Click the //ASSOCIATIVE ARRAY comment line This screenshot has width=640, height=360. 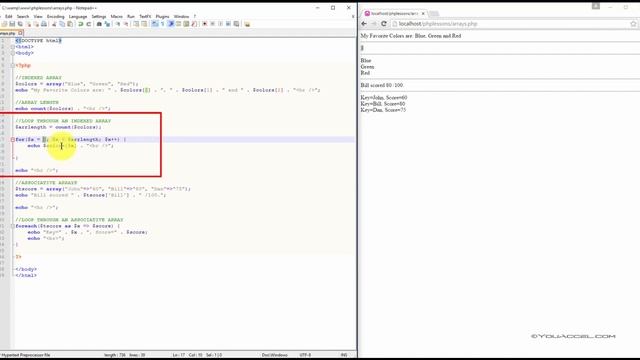tap(46, 183)
